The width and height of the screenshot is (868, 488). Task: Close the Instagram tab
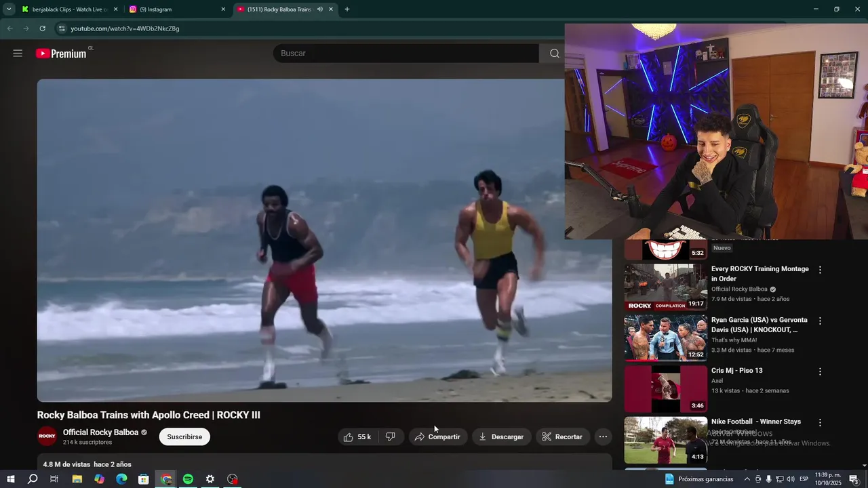pyautogui.click(x=223, y=9)
